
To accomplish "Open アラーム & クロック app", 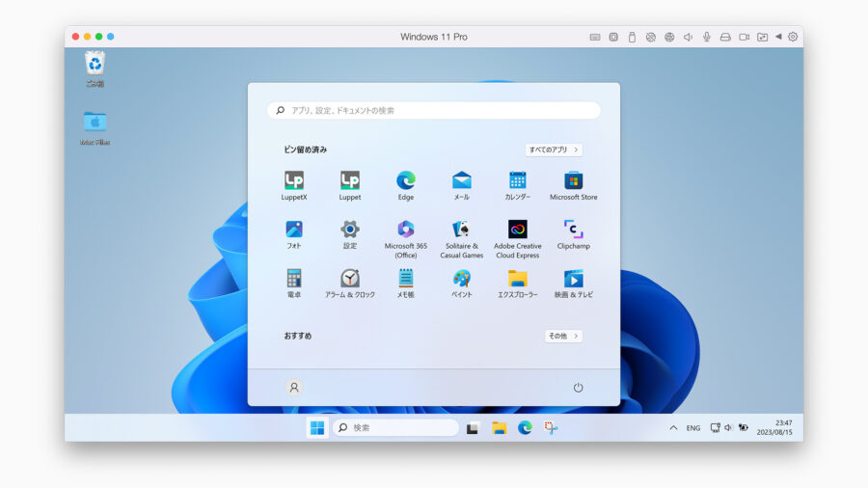I will 350,284.
